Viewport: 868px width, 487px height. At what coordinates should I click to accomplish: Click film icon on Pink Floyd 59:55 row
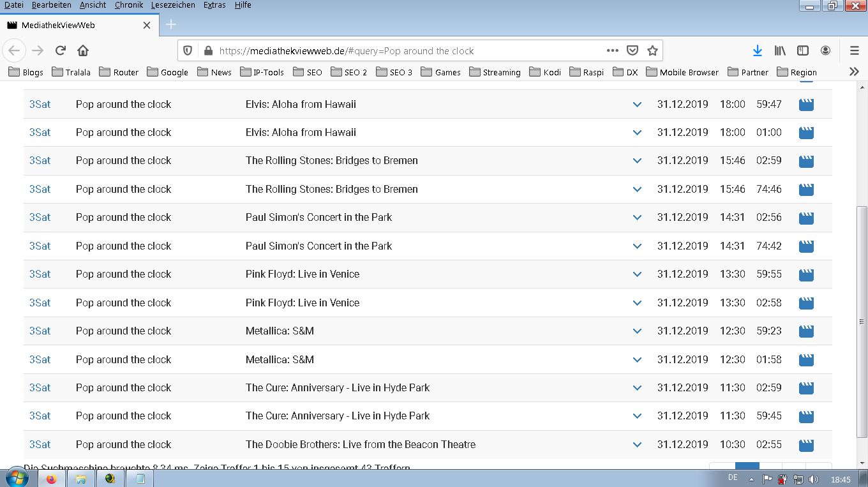806,274
